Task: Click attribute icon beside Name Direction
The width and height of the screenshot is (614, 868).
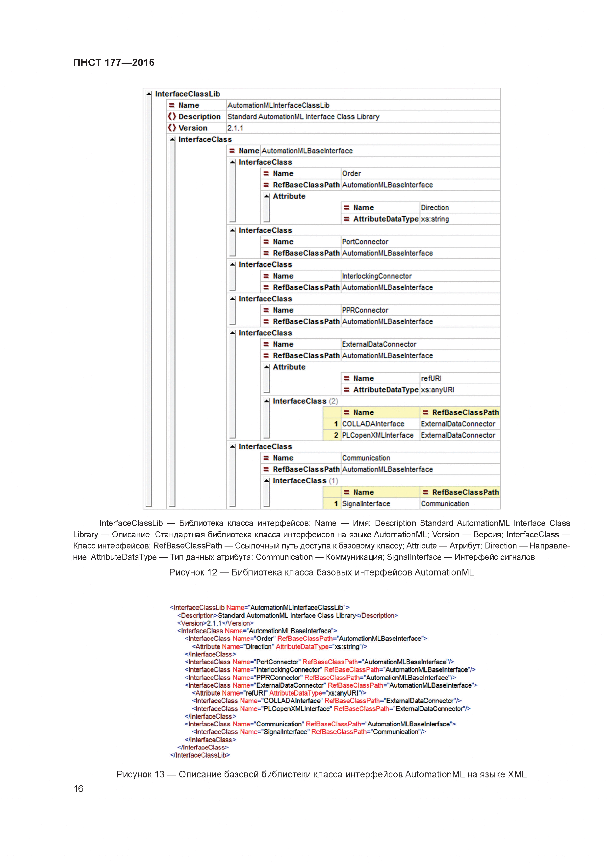Action: tap(346, 208)
